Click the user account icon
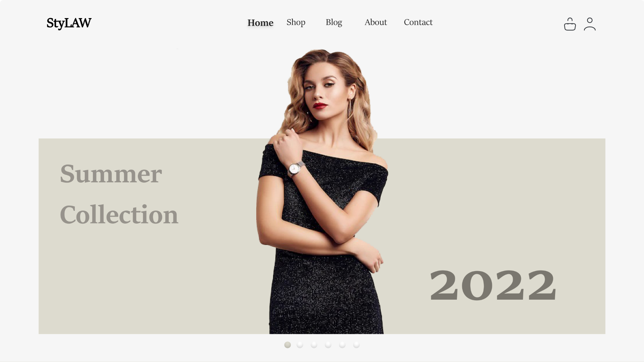 (590, 23)
